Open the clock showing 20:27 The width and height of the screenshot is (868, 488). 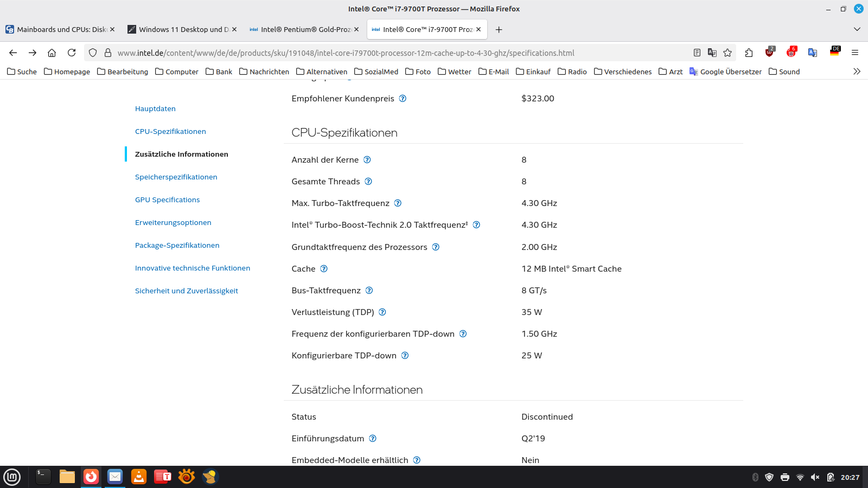pos(850,477)
